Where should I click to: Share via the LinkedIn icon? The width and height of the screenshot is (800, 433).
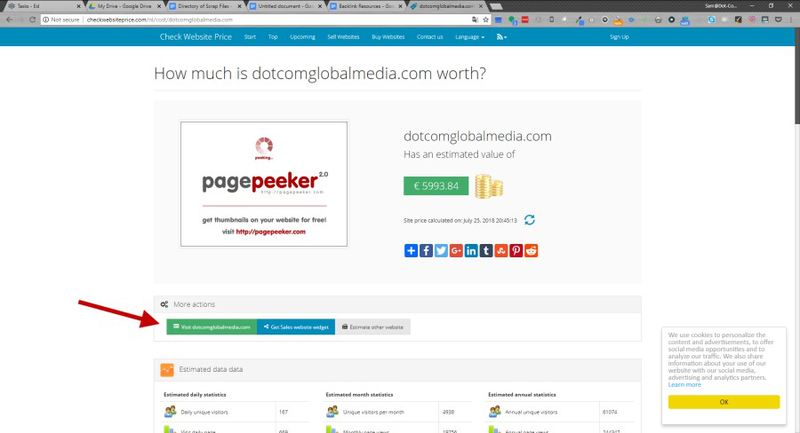tap(471, 250)
